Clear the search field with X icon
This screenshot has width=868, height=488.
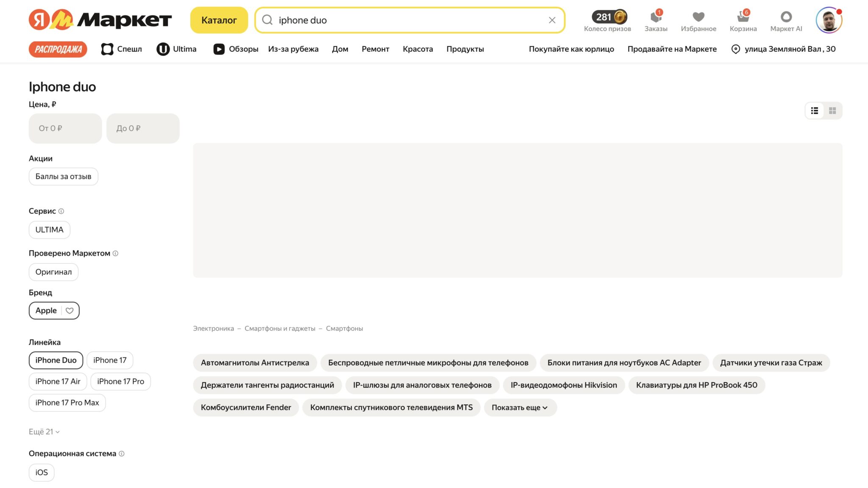[552, 20]
